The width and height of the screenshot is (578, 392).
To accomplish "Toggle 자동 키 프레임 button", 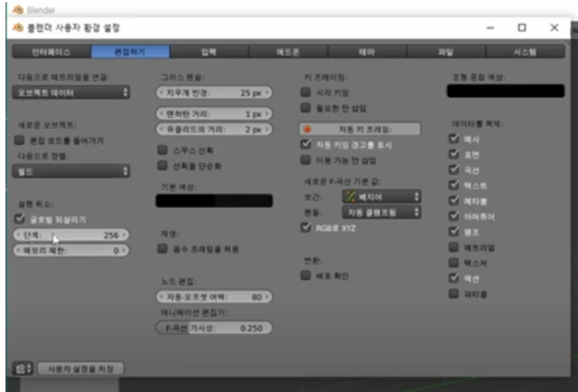I will (x=360, y=130).
